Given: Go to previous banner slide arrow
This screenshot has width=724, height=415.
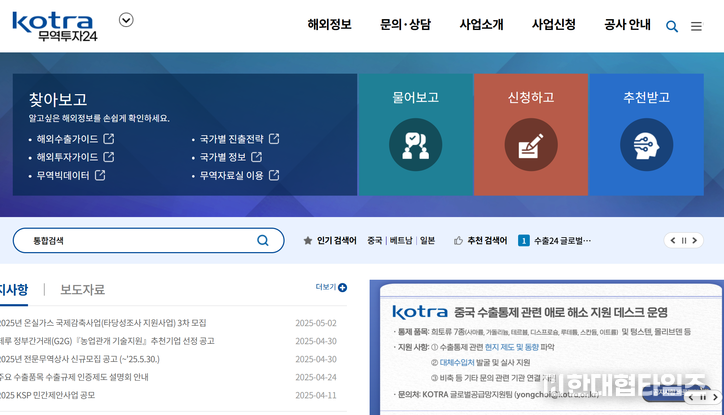Looking at the screenshot, I should click(x=691, y=397).
